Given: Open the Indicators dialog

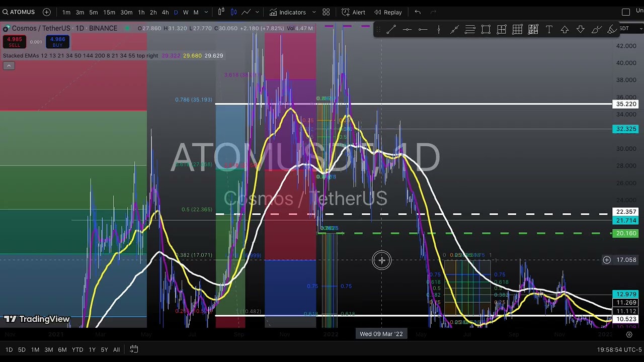Looking at the screenshot, I should pyautogui.click(x=287, y=12).
